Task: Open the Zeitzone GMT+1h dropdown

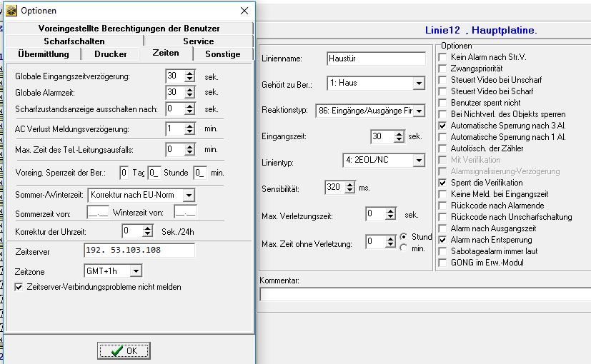Action: point(135,271)
